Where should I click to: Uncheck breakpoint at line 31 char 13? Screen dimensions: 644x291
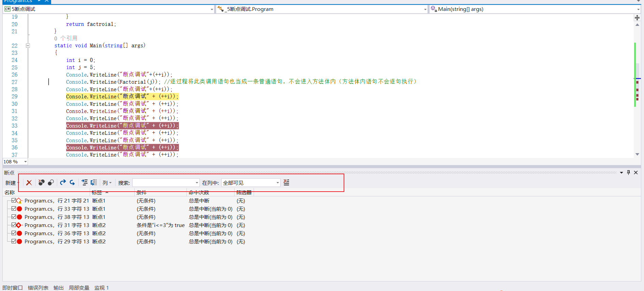pyautogui.click(x=14, y=225)
